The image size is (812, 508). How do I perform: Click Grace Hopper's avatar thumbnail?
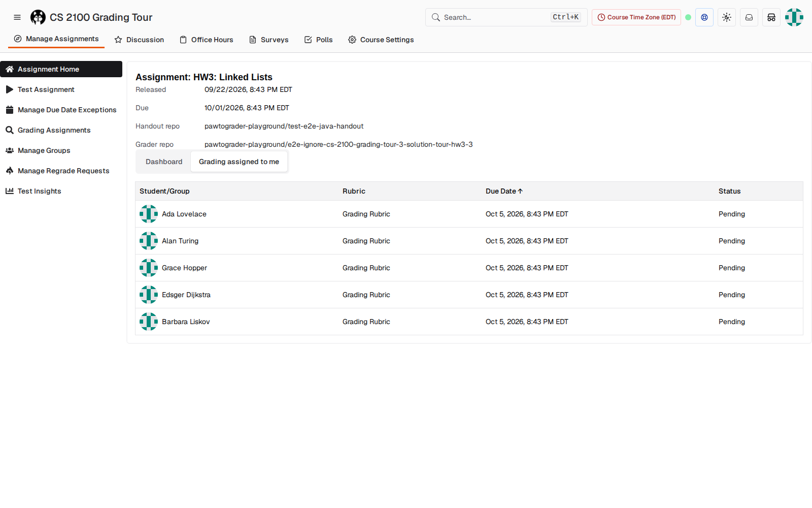coord(149,268)
